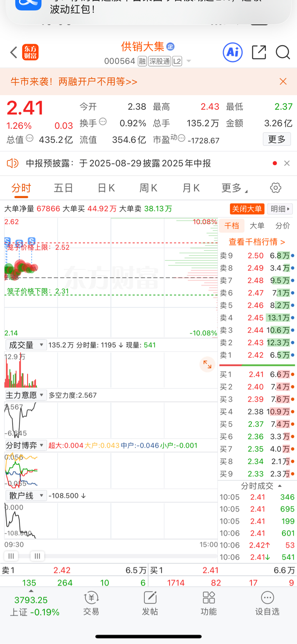Select the 买9 2.33 order row

257,474
